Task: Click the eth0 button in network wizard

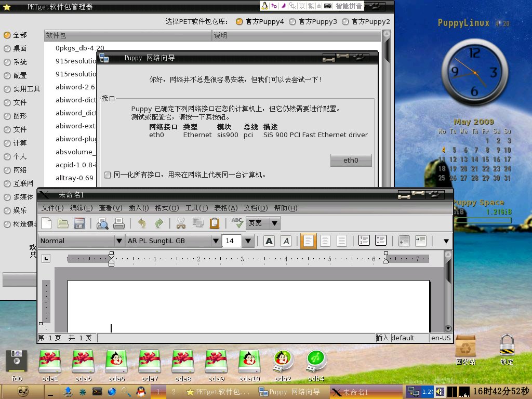Action: point(351,160)
